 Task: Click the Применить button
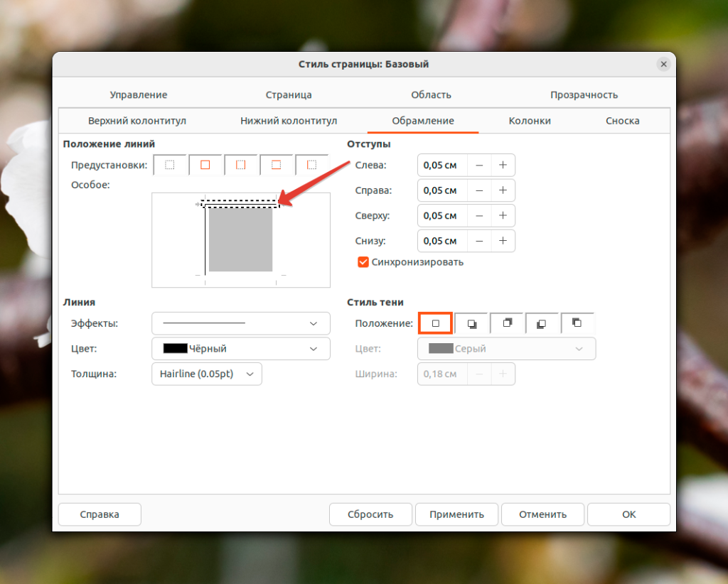point(456,514)
